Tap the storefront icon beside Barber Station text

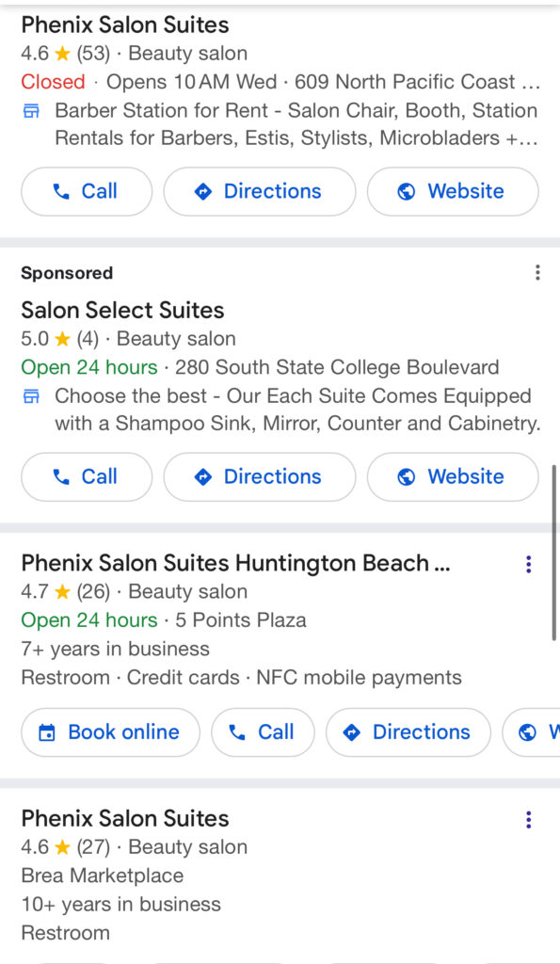coord(31,111)
